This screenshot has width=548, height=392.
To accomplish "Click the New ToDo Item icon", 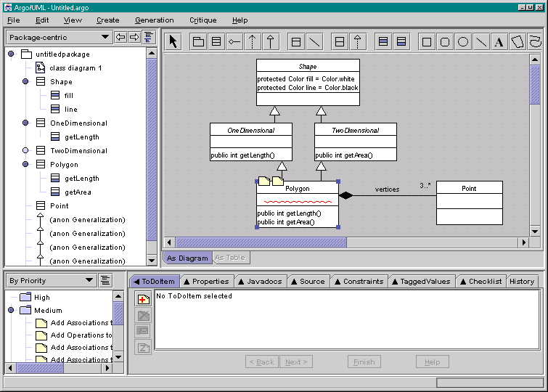I will pyautogui.click(x=144, y=298).
